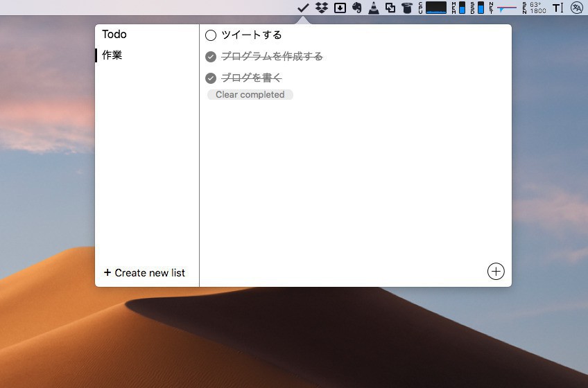
Task: Open the translate input-source menu bar icon
Action: pyautogui.click(x=576, y=8)
